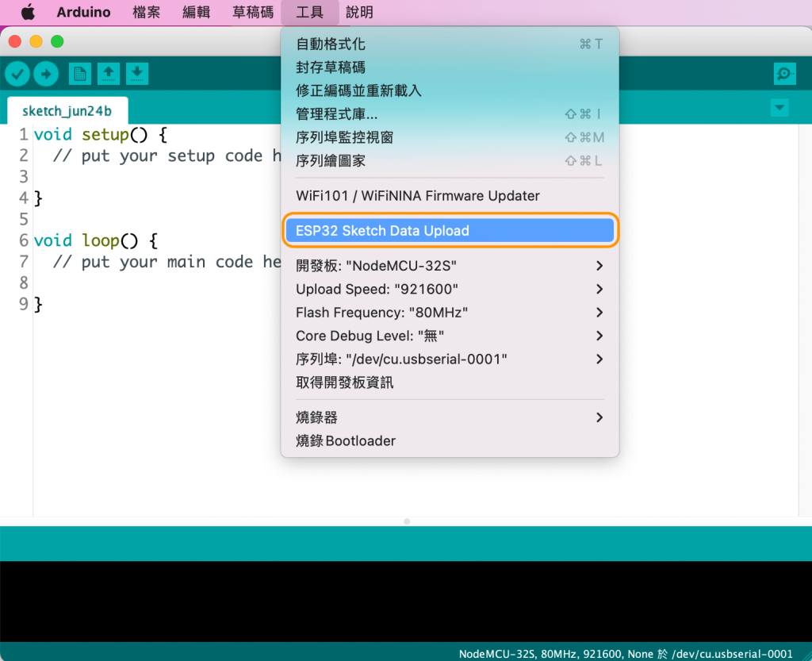812x661 pixels.
Task: Click the comment 'put your setup code'
Action: (167, 156)
